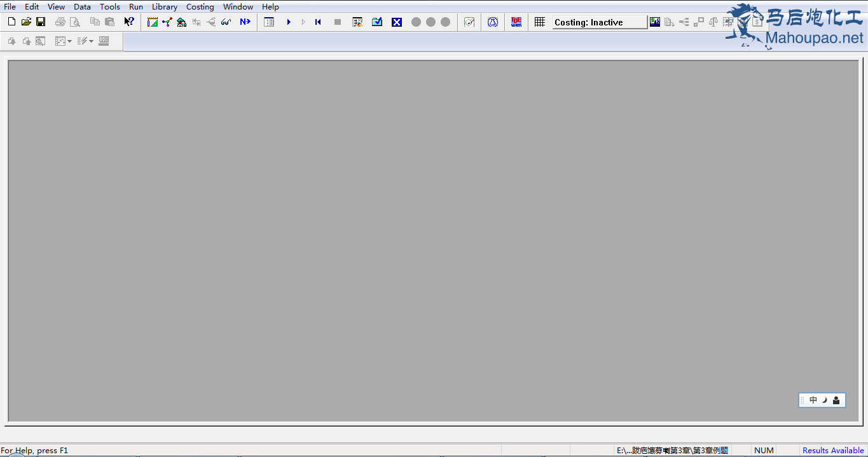Click the file path in the status bar
Screen dimensions: 868x457
click(672, 450)
